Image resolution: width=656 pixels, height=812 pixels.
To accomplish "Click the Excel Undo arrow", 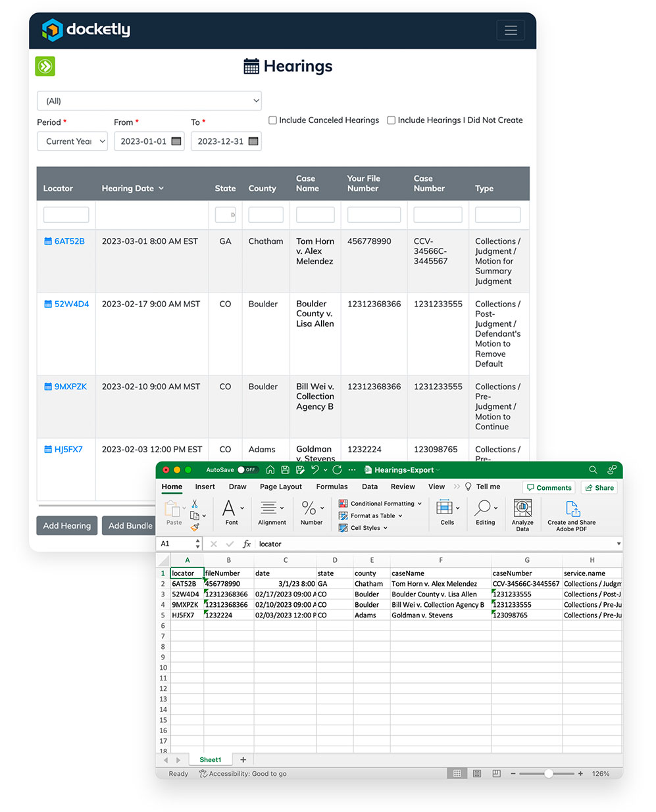I will tap(315, 469).
